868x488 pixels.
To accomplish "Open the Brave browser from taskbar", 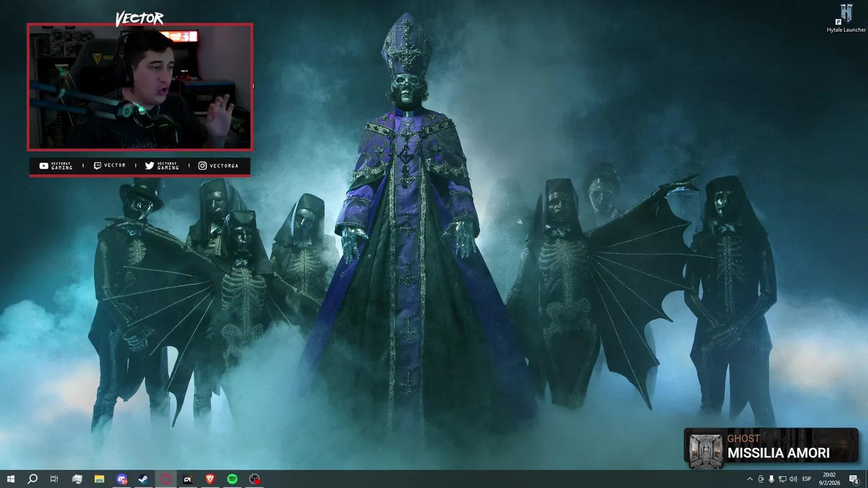I will 210,479.
